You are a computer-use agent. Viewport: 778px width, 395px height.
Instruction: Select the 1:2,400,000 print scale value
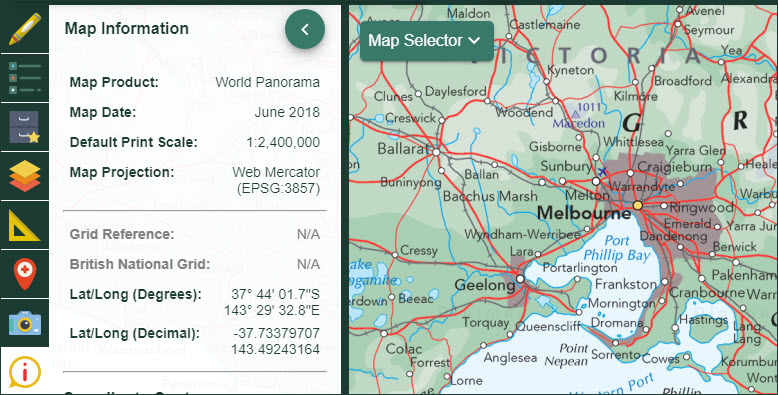pyautogui.click(x=283, y=142)
